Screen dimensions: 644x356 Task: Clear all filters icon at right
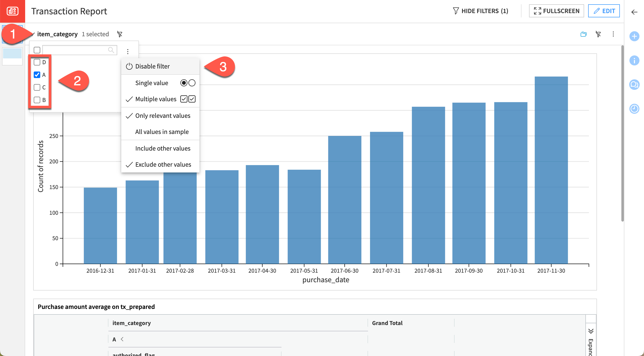[x=598, y=34]
